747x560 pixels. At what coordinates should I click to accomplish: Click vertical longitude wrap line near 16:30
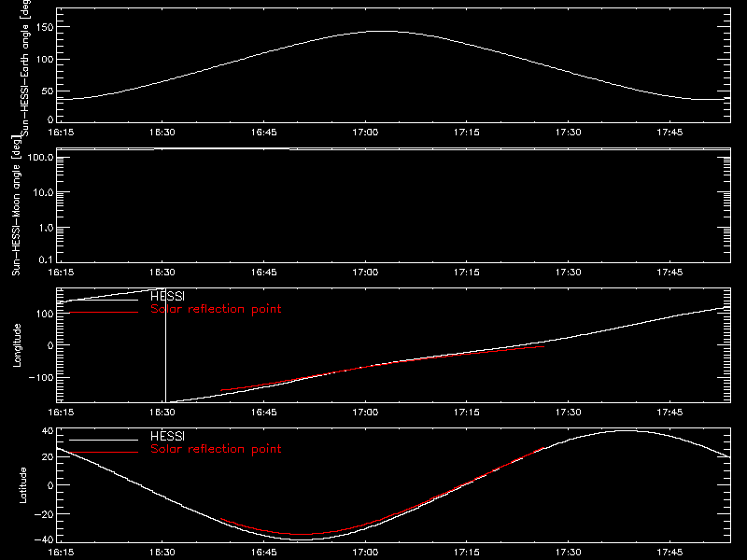tap(165, 345)
